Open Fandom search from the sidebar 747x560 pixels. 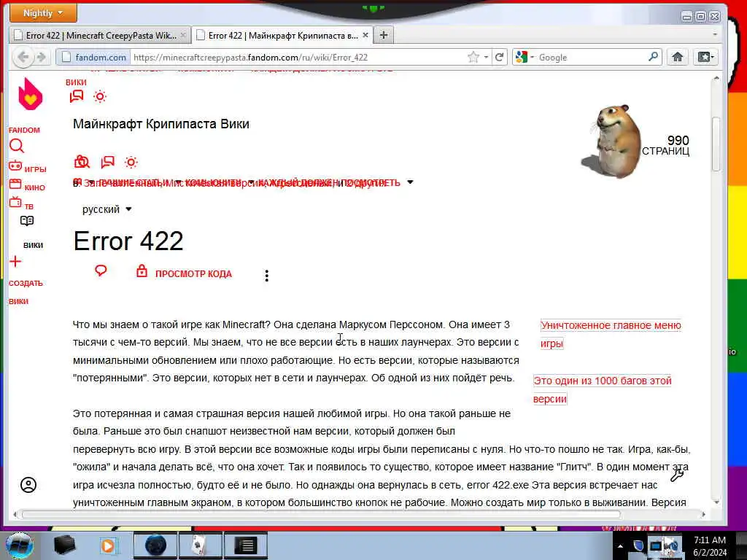(x=16, y=146)
